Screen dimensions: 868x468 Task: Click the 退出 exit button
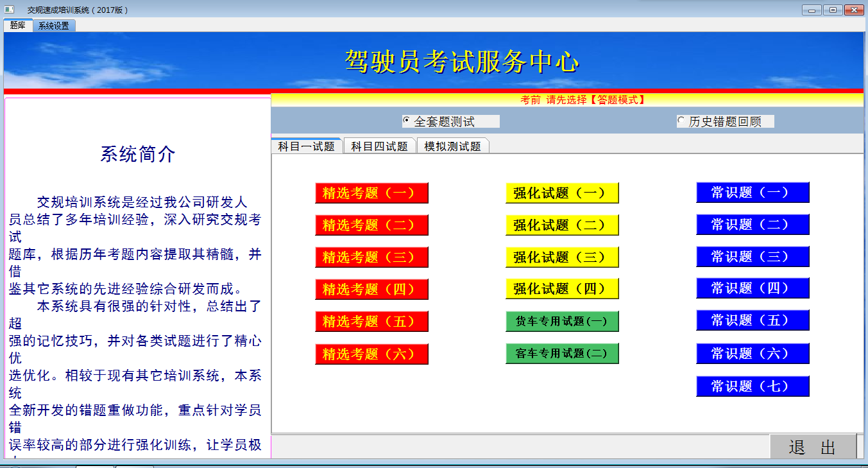point(813,447)
